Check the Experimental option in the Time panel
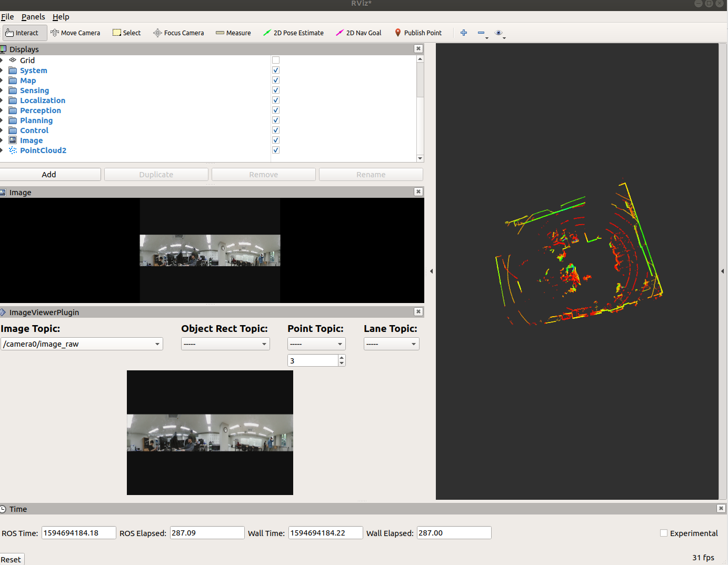This screenshot has height=565, width=728. click(663, 533)
